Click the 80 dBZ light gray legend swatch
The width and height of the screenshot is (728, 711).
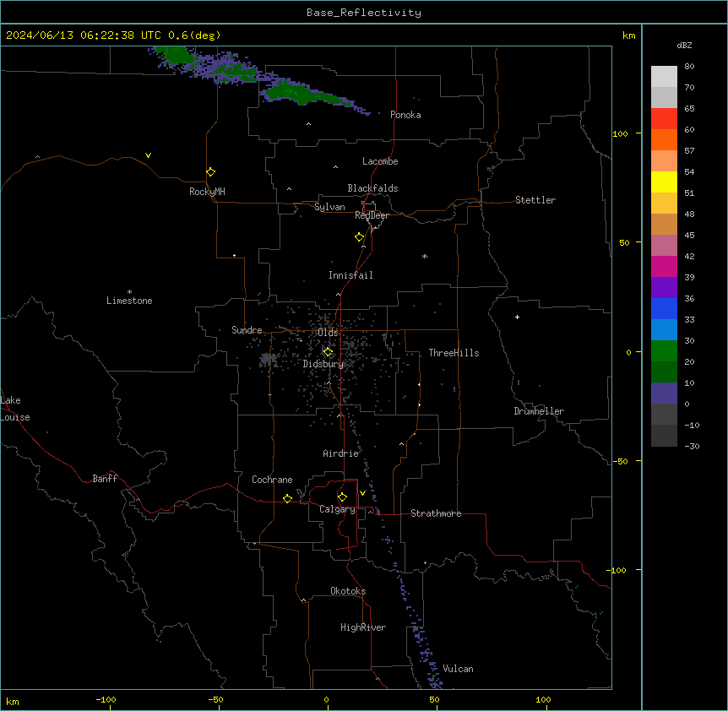(664, 77)
